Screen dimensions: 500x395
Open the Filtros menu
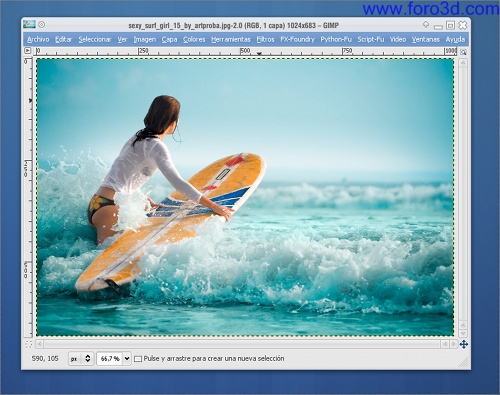pos(265,39)
